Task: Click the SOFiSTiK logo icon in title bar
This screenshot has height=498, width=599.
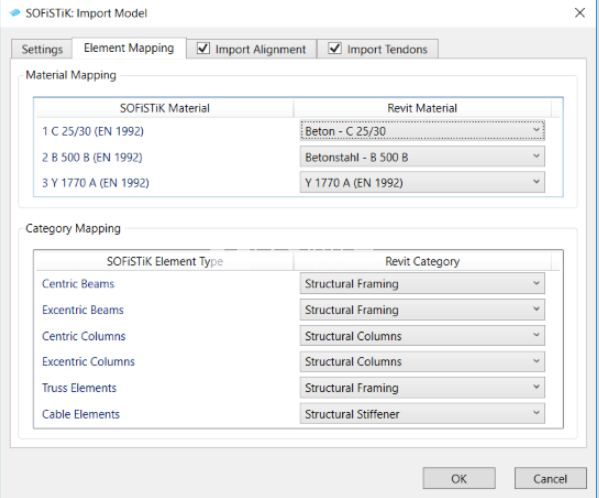Action: pos(15,13)
